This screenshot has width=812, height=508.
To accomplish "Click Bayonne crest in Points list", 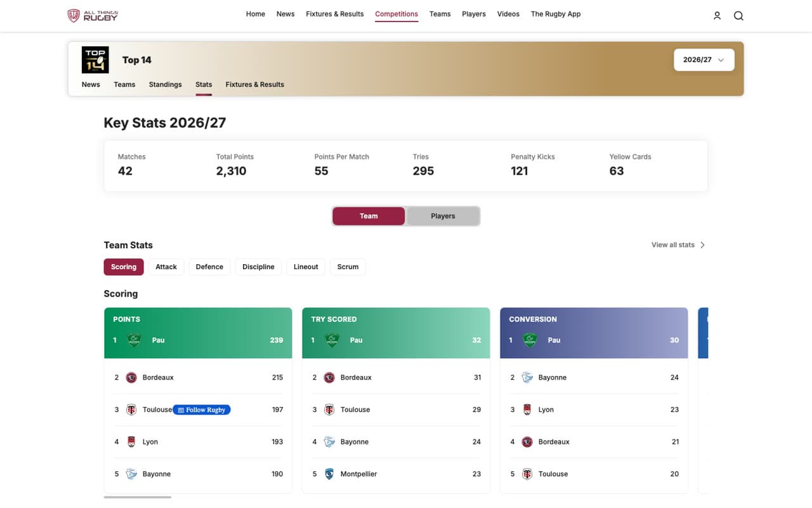I will (131, 474).
